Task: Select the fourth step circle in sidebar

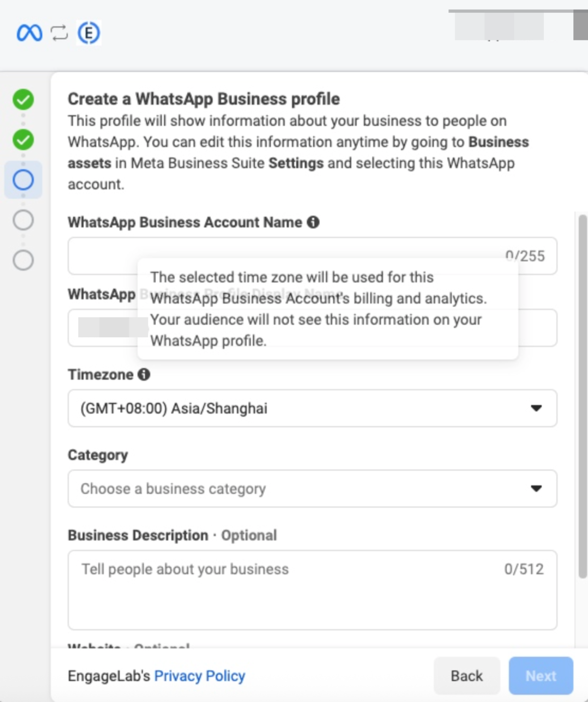Action: (x=23, y=220)
